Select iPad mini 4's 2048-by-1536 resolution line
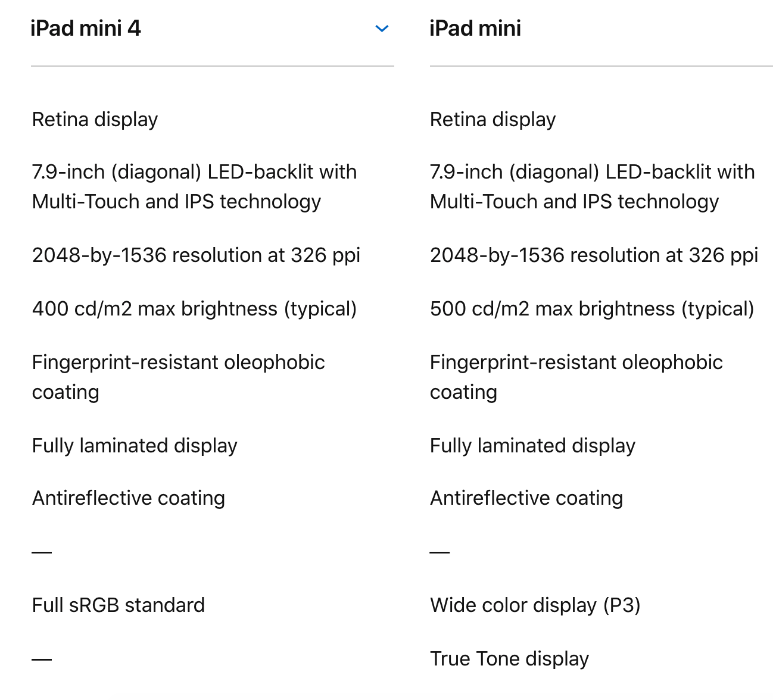Viewport: 773px width, 700px height. pos(197,255)
